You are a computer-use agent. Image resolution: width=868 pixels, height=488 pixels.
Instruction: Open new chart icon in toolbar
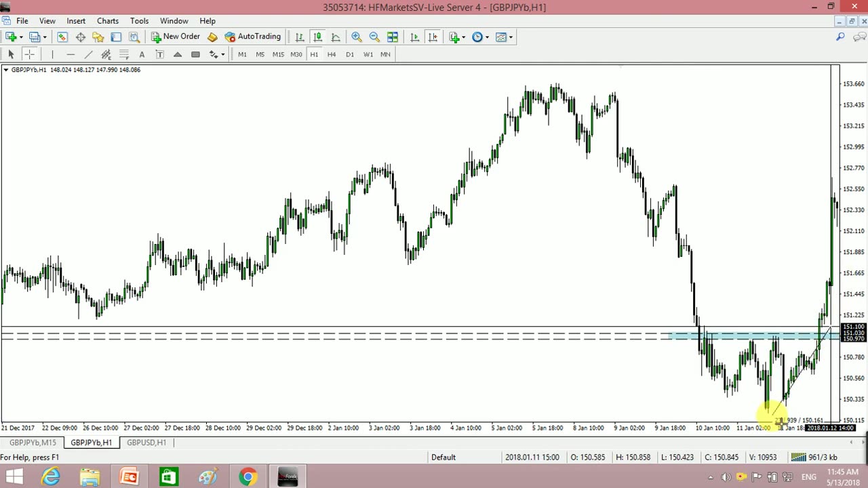(x=11, y=37)
